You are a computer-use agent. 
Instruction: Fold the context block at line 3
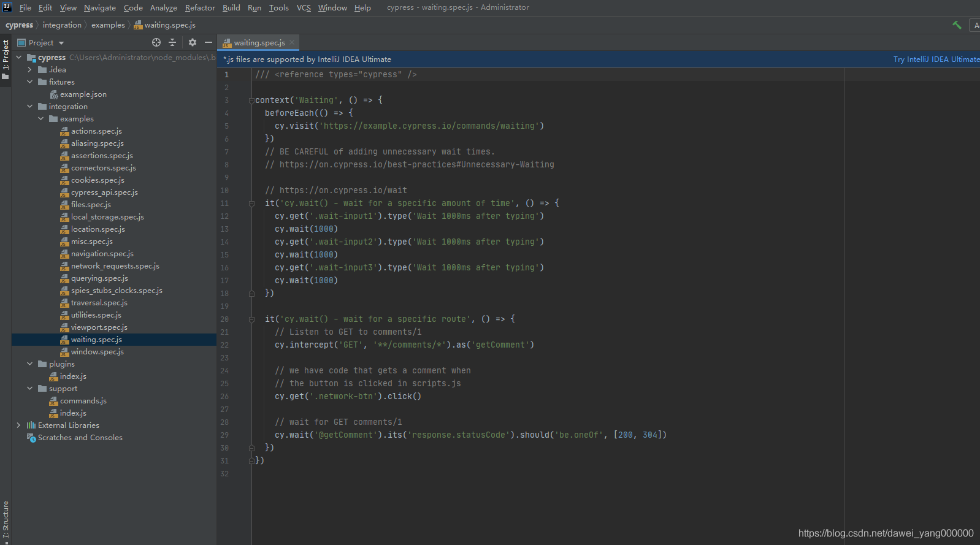coord(251,100)
